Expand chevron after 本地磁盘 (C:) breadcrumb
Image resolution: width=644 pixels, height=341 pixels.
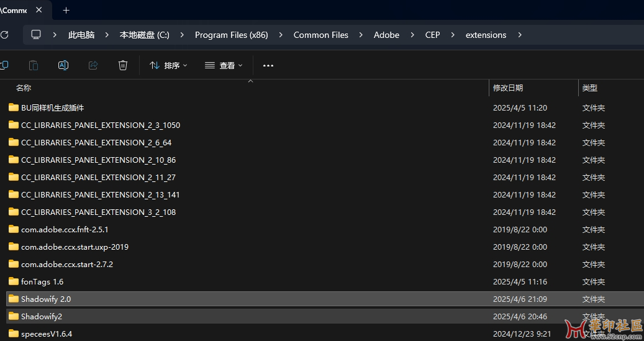pyautogui.click(x=182, y=35)
